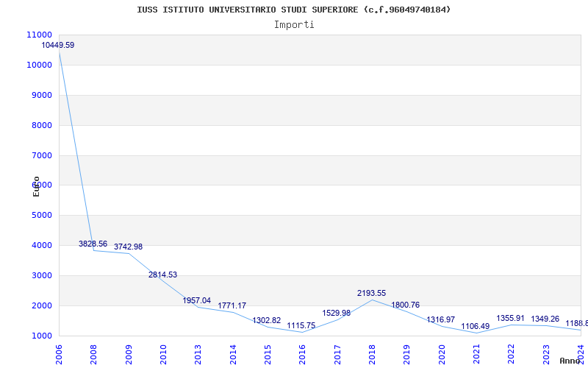
Task: Click the x-axis year 2021
Action: 476,355
